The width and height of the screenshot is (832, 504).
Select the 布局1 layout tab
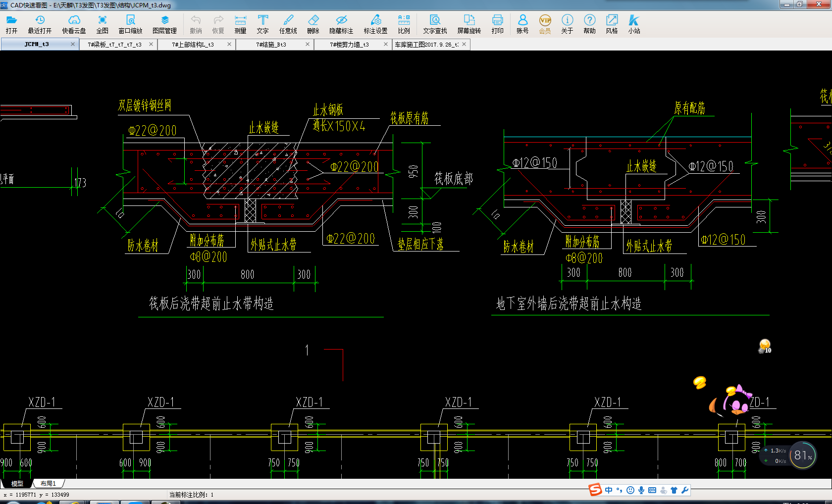[x=48, y=483]
